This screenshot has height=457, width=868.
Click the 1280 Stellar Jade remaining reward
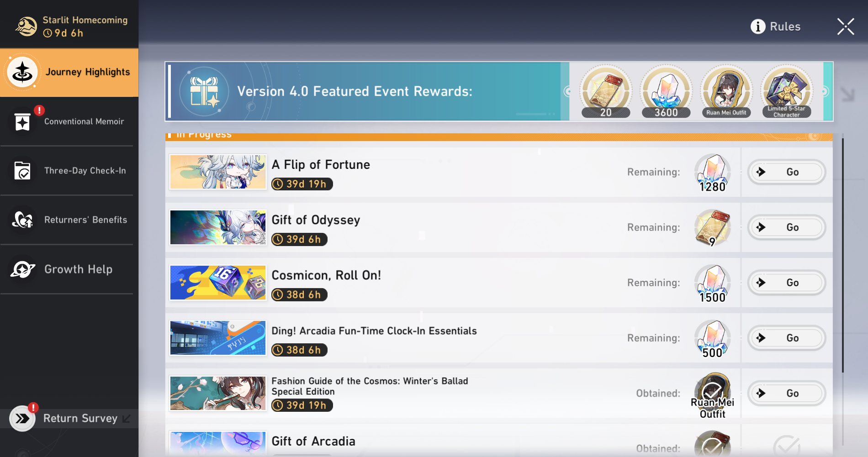click(713, 173)
